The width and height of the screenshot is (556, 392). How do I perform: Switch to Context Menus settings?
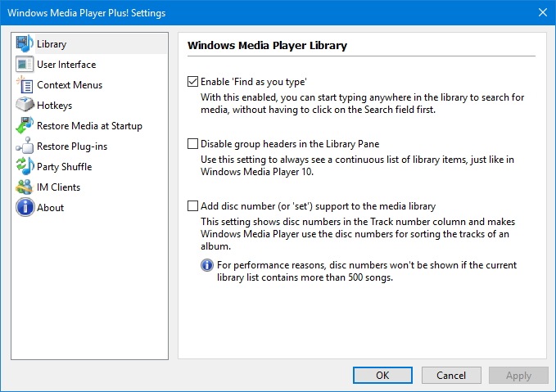(70, 85)
